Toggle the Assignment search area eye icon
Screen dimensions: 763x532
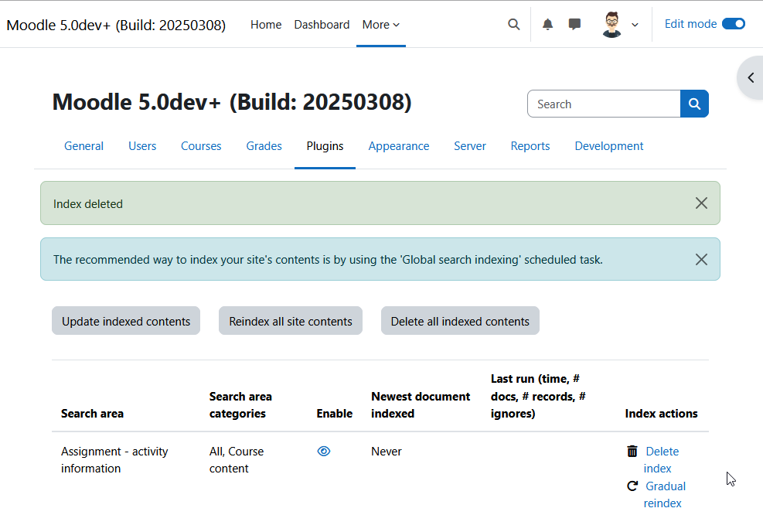(324, 452)
